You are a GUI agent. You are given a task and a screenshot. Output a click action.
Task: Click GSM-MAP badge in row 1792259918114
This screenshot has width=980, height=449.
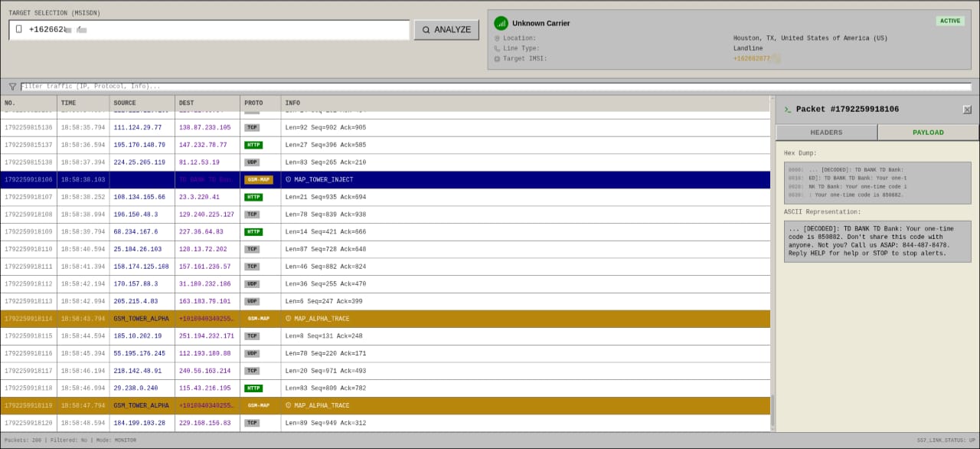tap(258, 319)
